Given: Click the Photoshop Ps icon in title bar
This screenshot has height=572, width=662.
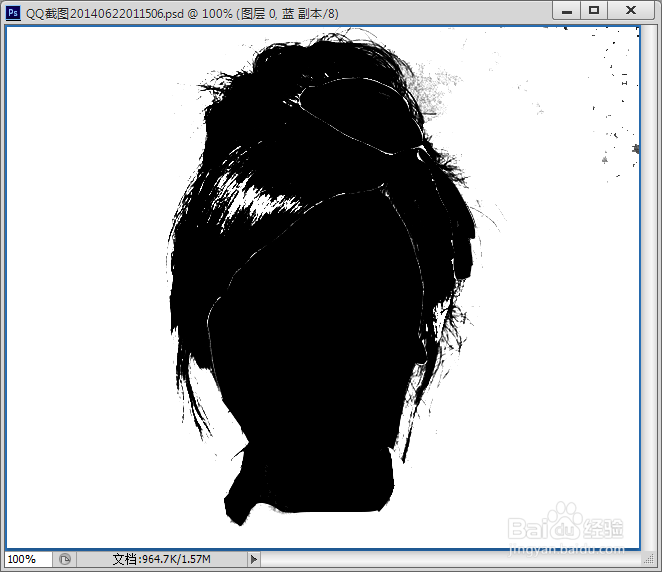Looking at the screenshot, I should [x=13, y=13].
